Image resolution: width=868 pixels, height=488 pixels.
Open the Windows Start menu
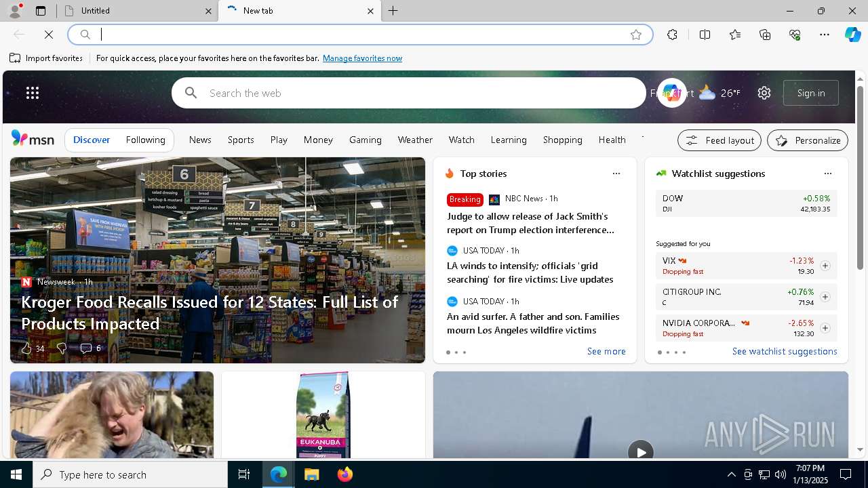coord(16,474)
